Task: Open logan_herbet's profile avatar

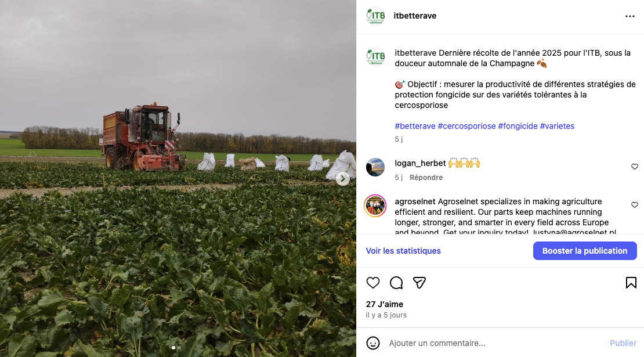Action: pyautogui.click(x=375, y=167)
